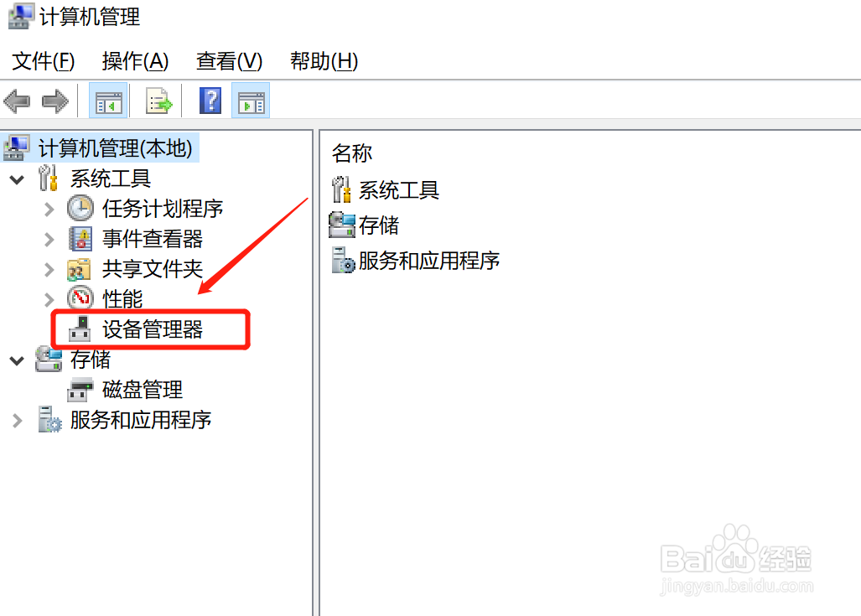Collapse the 存储 tree node

[17, 360]
